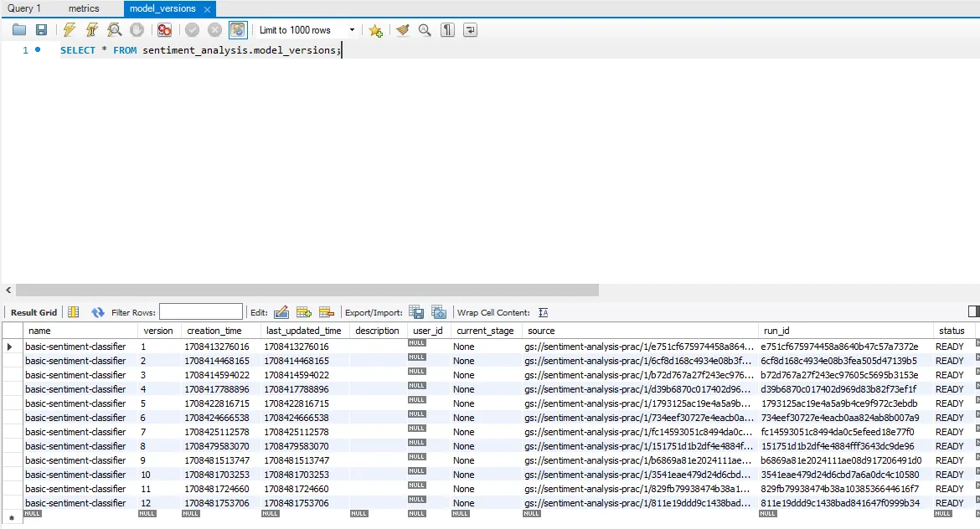Click the insert new row icon
This screenshot has width=980, height=529.
coord(304,312)
